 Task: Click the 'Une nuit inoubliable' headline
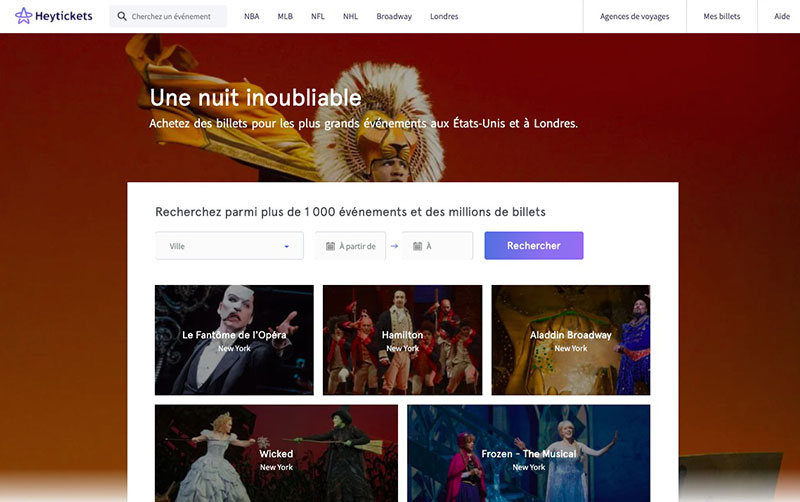tap(256, 97)
